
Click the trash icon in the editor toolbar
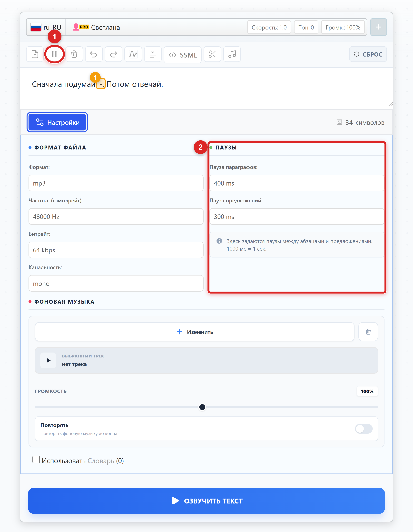(74, 54)
